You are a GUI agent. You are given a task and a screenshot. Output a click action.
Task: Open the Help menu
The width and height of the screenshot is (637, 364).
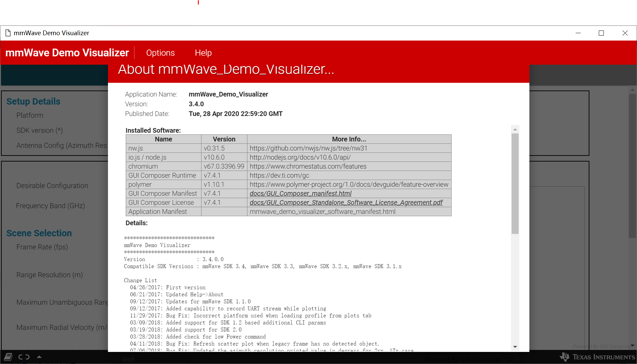coord(203,53)
